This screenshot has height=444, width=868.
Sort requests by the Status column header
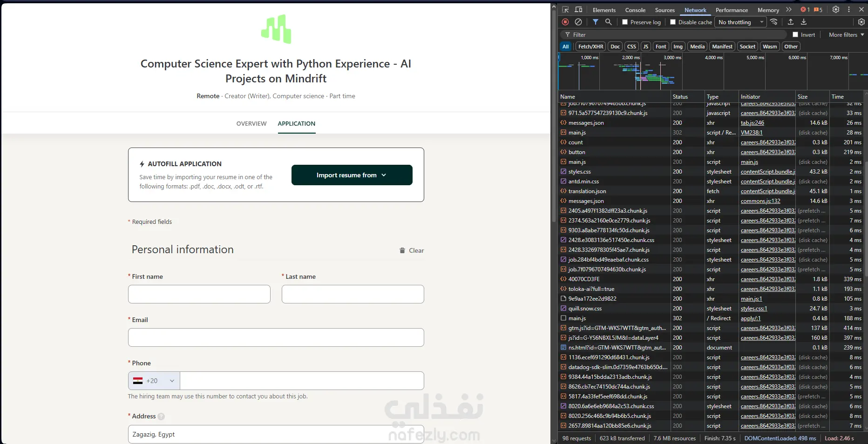tap(687, 97)
